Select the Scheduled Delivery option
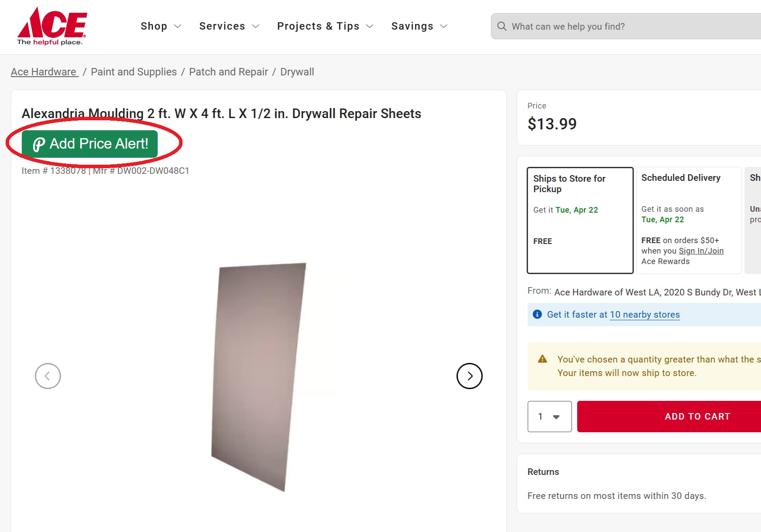Viewport: 761px width, 532px height. [688, 220]
